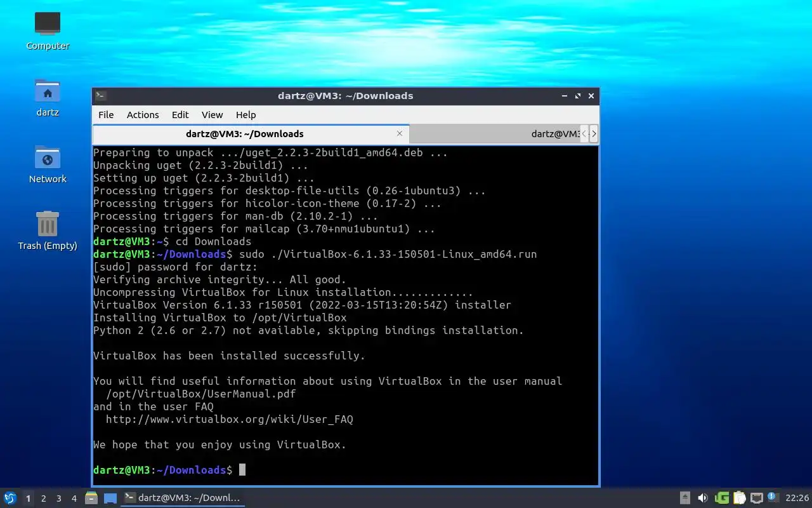
Task: Open the Lubuntu application menu launcher
Action: click(x=10, y=498)
